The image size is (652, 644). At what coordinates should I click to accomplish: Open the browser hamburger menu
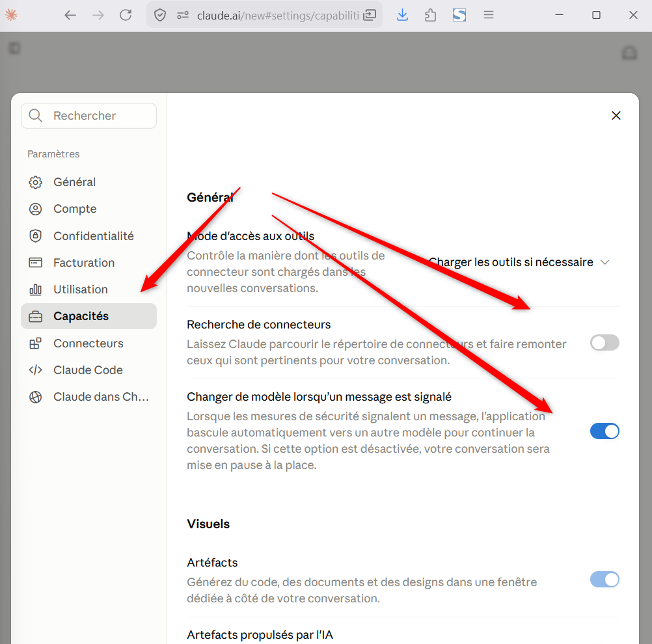pyautogui.click(x=489, y=16)
